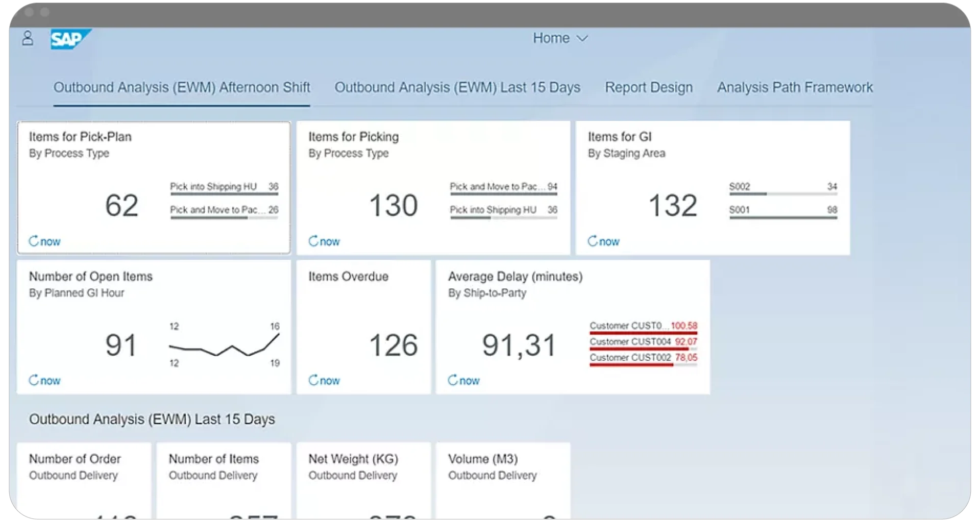980x521 pixels.
Task: Open the Net Weight (KG) tile
Action: coord(363,481)
